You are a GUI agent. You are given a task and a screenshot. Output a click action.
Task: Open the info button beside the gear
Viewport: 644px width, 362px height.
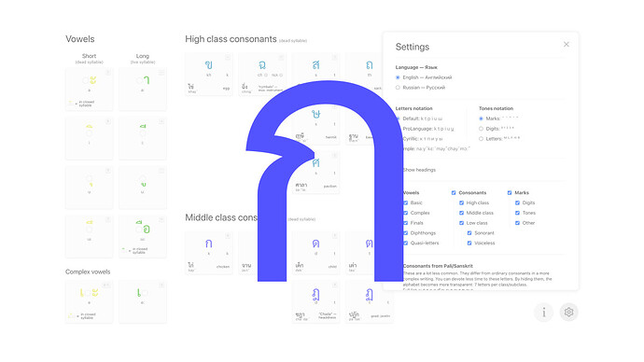pyautogui.click(x=544, y=313)
